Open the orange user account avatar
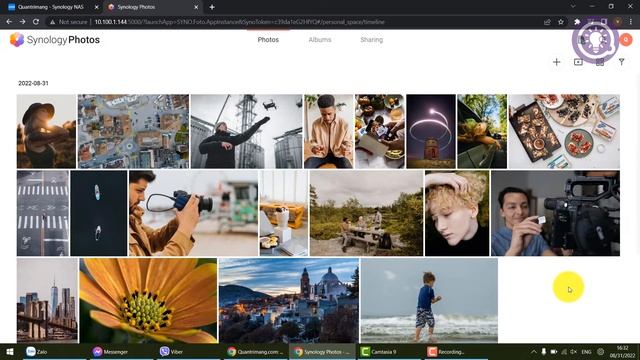 [x=626, y=40]
